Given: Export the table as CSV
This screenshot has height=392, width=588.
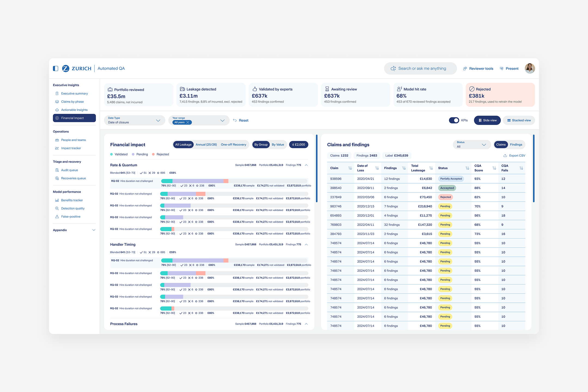Looking at the screenshot, I should tap(514, 156).
